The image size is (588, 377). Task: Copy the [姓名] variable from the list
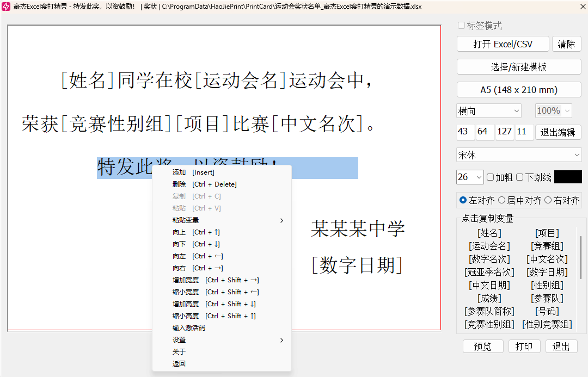tap(489, 233)
